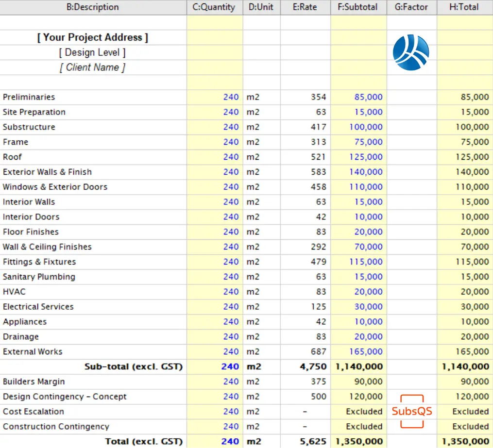Click the blue globe company logo

pyautogui.click(x=411, y=52)
